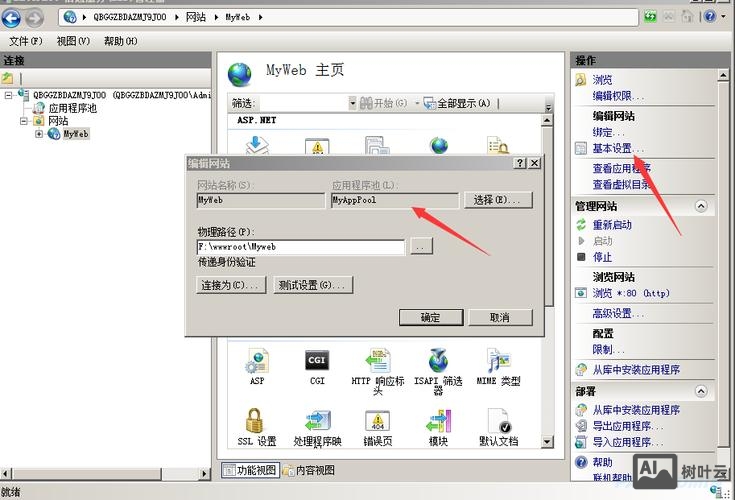Switch to 内容视图 tab

coord(309,470)
